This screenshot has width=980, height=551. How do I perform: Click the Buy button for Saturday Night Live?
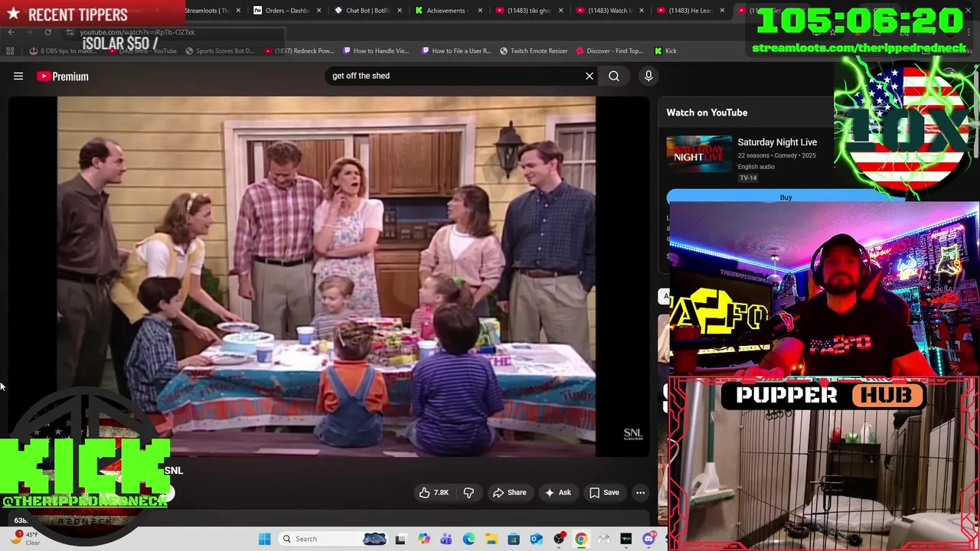(786, 197)
